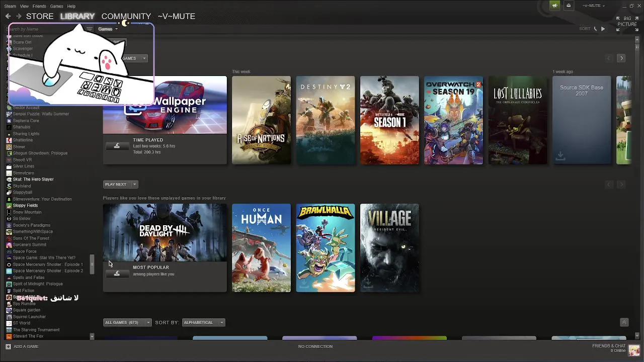Click the SORT label button
The width and height of the screenshot is (644, 362).
[x=585, y=29]
